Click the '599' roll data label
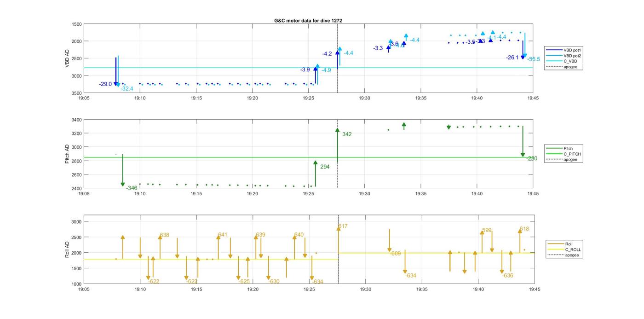Viewport: 644px width, 319px height. click(487, 231)
